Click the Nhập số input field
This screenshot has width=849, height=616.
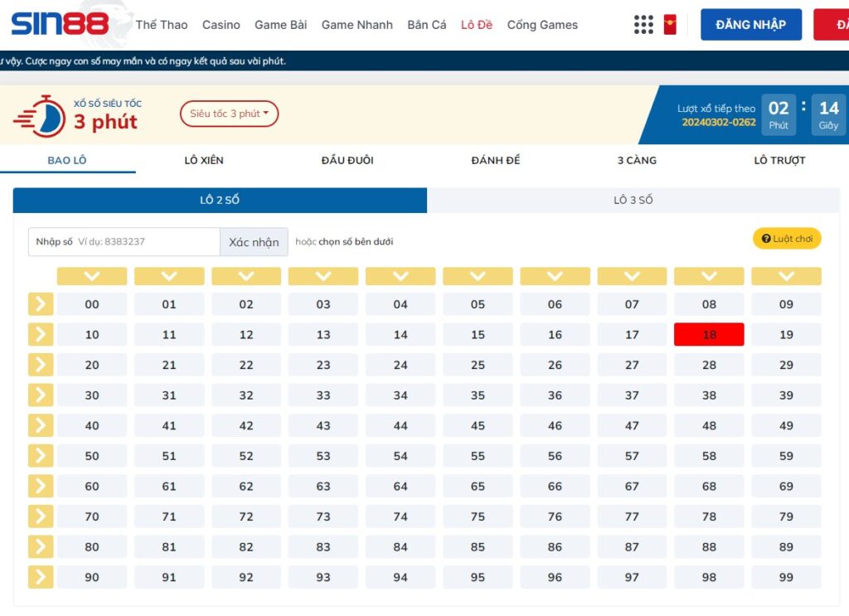point(123,241)
